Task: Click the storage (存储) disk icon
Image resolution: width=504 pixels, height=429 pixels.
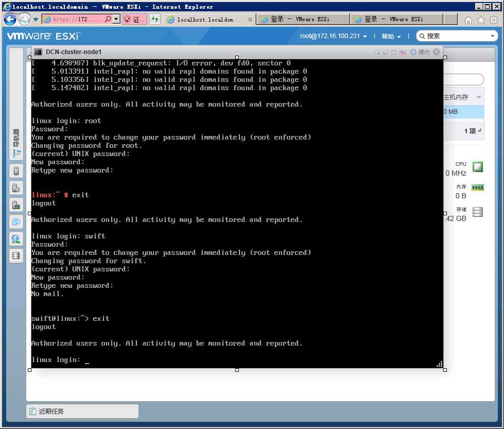Action: pos(478,212)
